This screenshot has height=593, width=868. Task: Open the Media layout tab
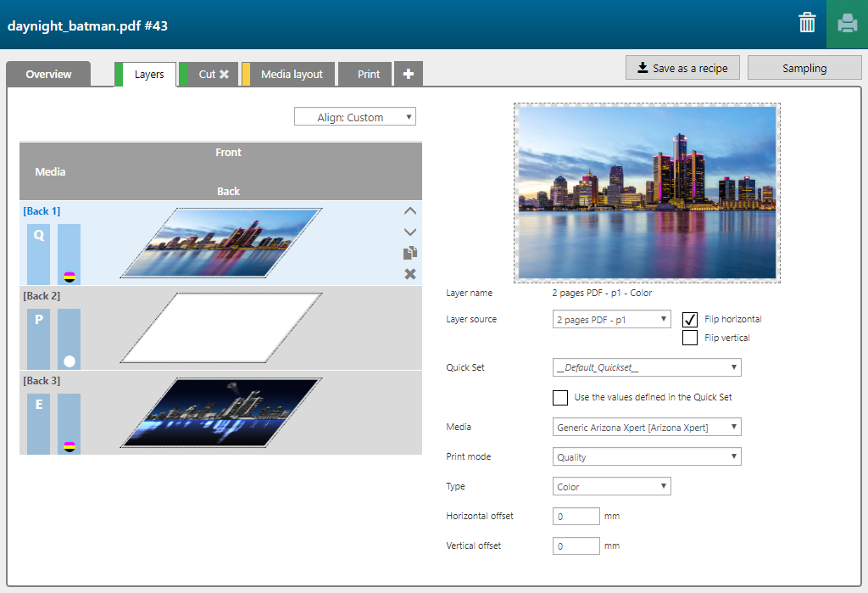click(288, 75)
